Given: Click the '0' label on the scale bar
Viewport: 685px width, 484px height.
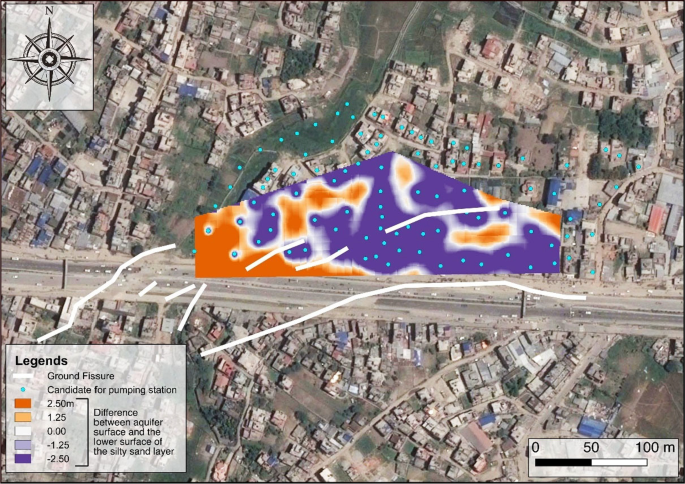Looking at the screenshot, I should click(536, 447).
